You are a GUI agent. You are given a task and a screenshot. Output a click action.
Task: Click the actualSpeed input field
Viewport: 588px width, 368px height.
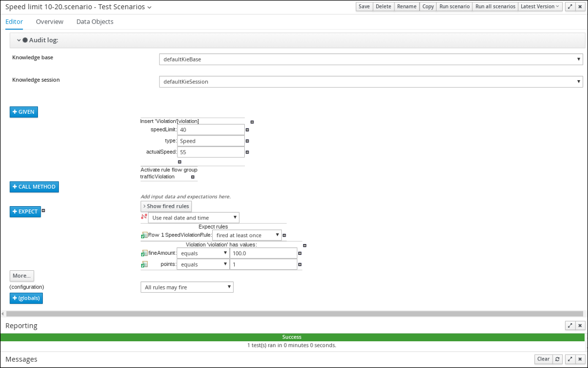(211, 152)
